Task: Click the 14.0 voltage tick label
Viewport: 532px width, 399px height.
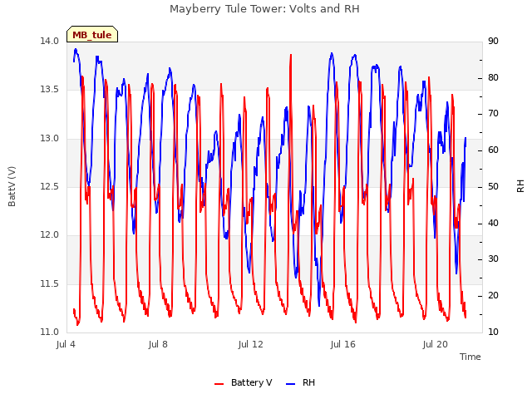Action: click(50, 41)
